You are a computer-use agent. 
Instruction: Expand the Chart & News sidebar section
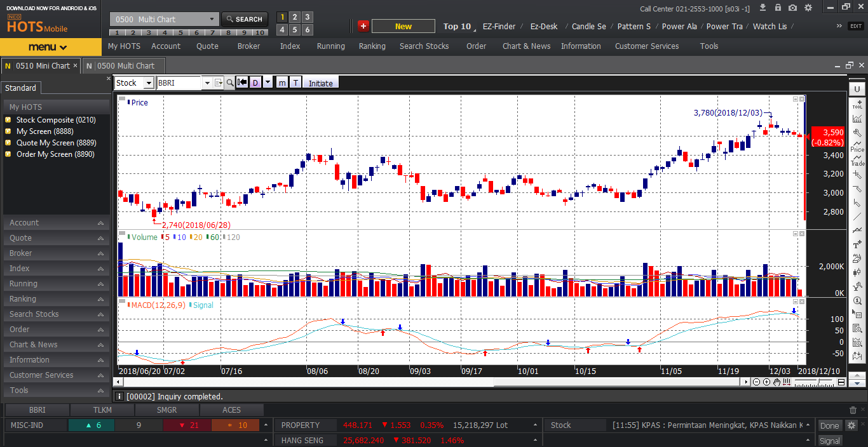click(57, 345)
